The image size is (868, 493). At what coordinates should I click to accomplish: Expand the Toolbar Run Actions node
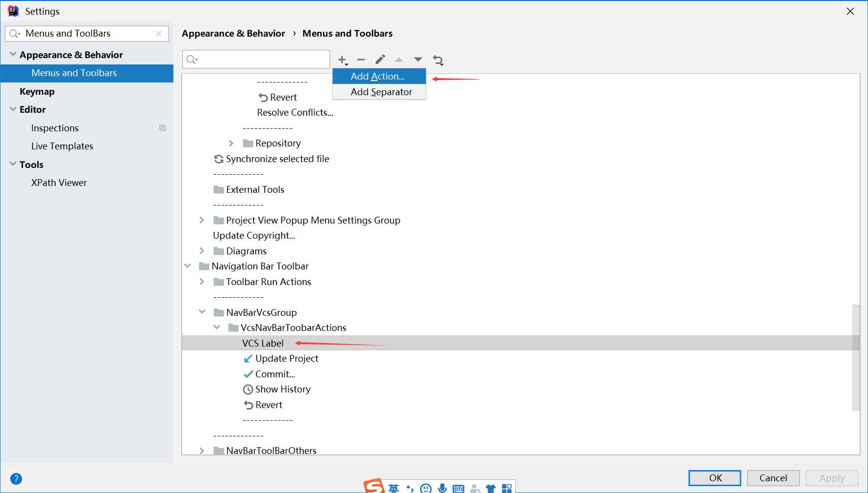[202, 282]
